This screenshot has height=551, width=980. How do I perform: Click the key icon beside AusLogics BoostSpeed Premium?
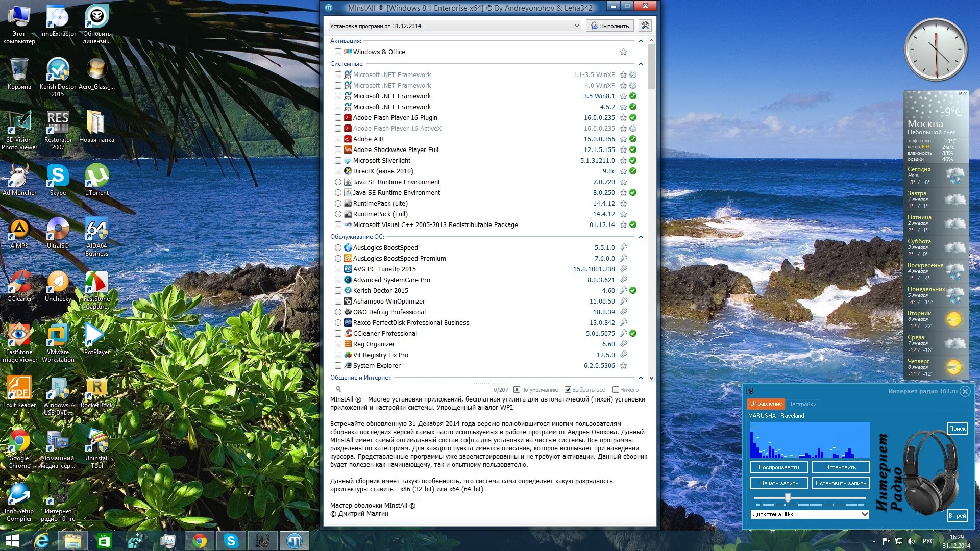623,258
